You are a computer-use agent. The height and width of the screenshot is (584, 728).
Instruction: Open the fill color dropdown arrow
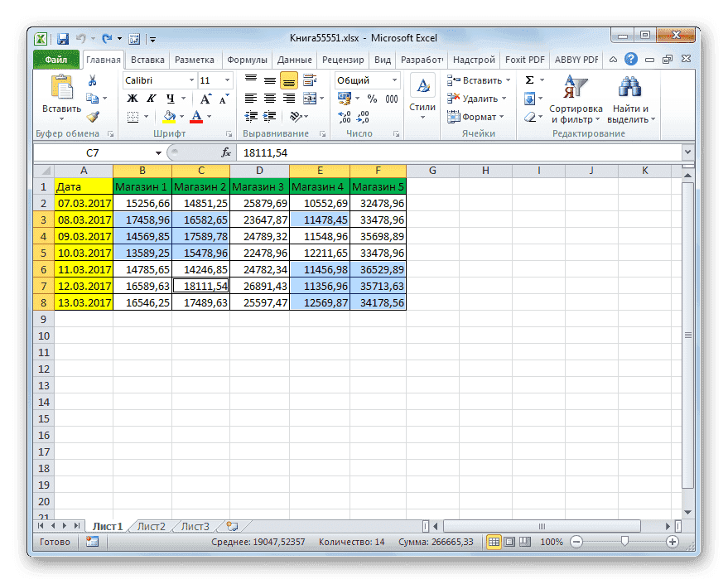181,117
